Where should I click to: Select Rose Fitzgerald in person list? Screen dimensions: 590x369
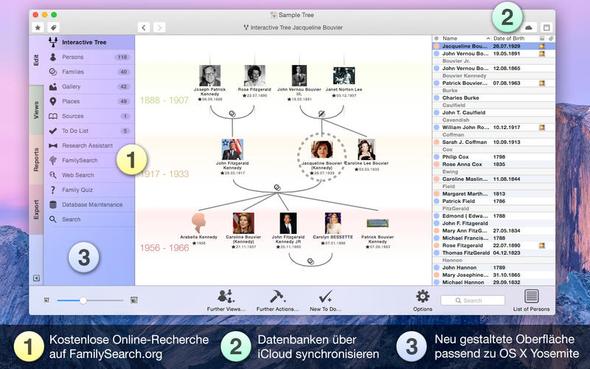(x=494, y=245)
